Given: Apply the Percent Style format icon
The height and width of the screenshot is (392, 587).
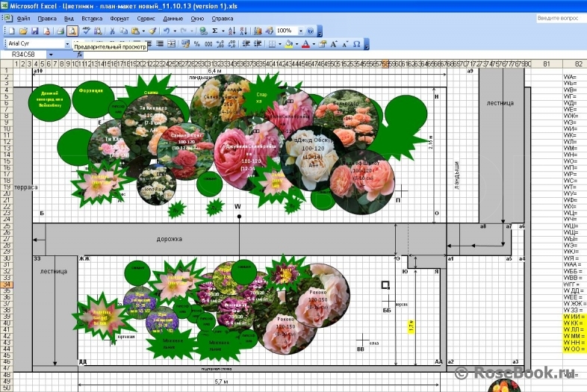Looking at the screenshot, I should [196, 44].
